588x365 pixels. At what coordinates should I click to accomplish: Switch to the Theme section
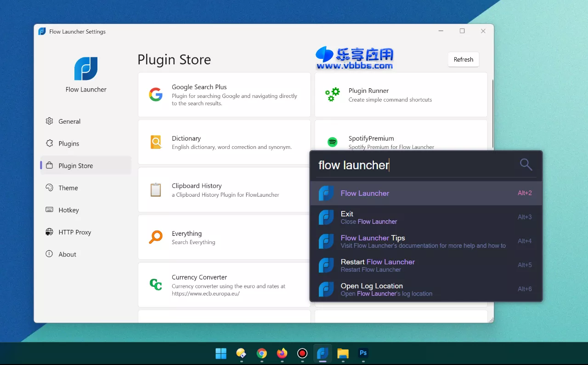click(68, 188)
